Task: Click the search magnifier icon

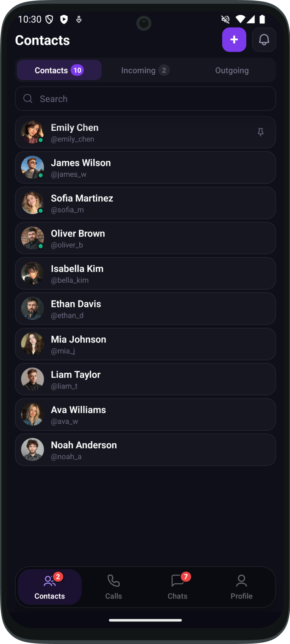Action: pyautogui.click(x=28, y=98)
